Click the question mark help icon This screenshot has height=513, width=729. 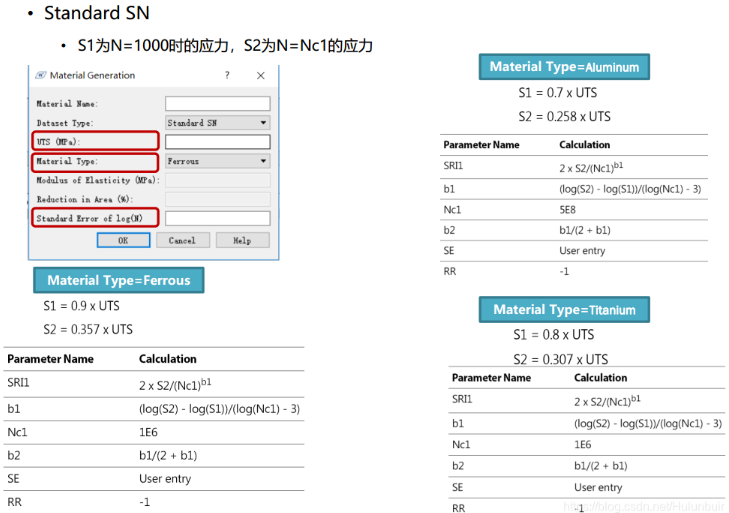[x=227, y=75]
